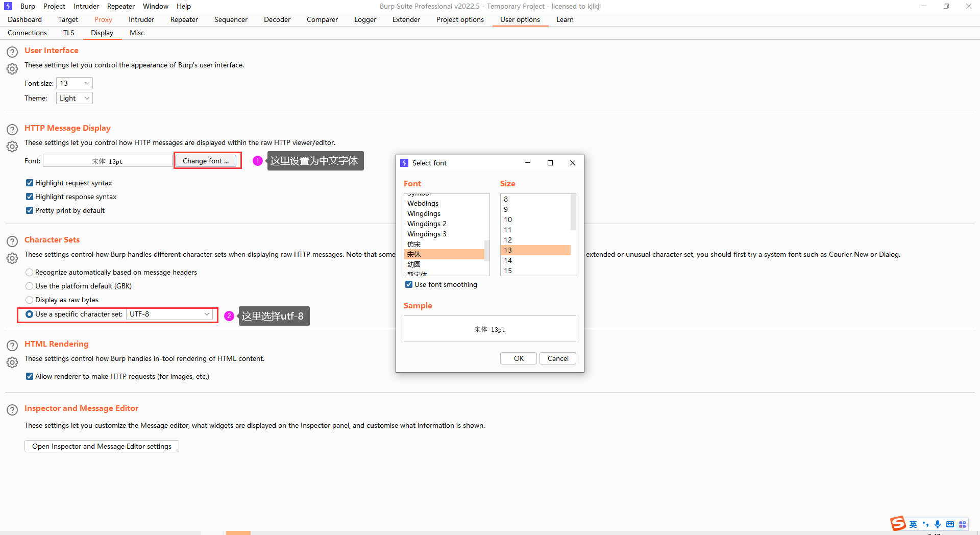
Task: Open the Decoder tab
Action: click(277, 19)
